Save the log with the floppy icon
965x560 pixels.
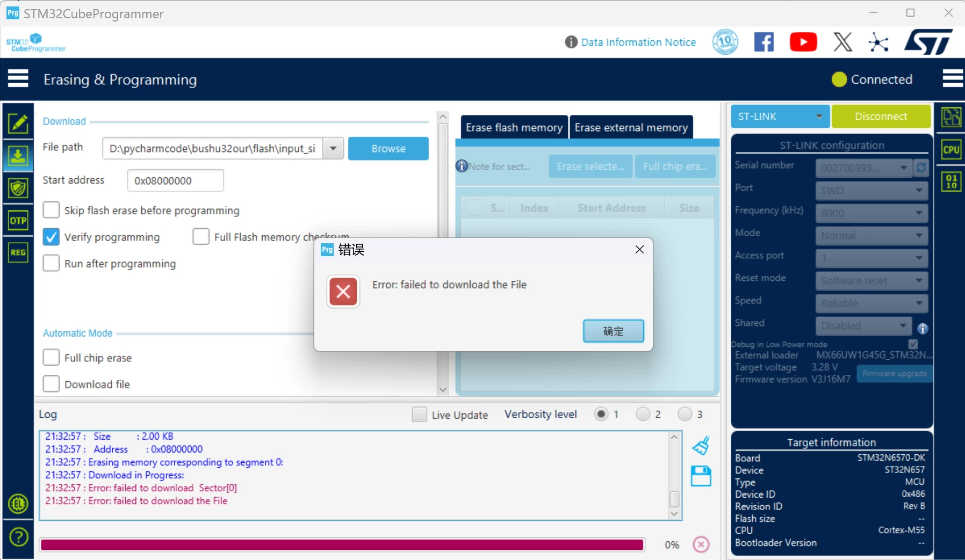tap(701, 476)
